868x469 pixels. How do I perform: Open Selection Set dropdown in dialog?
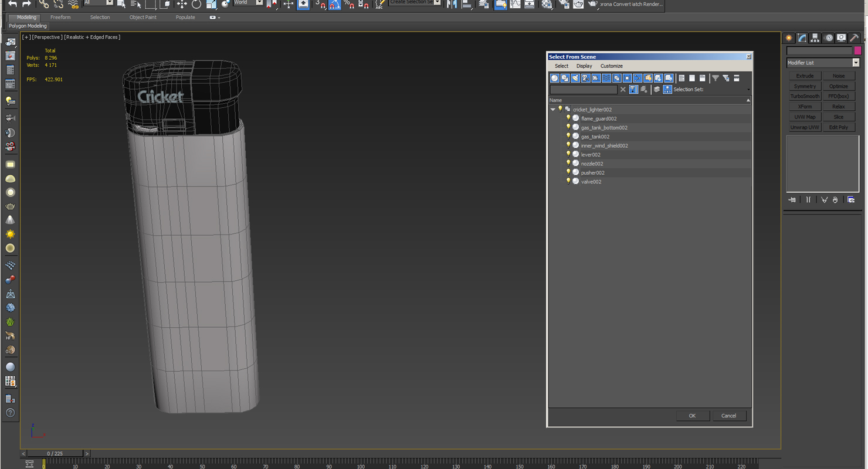point(748,90)
